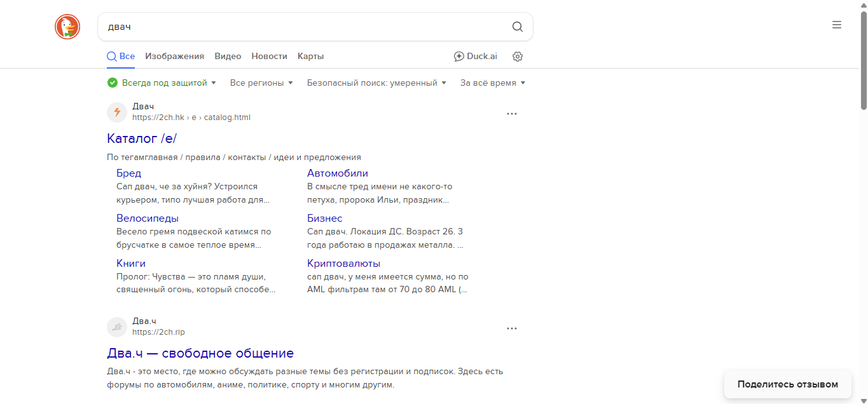Open 'Криптовалюты' sitelink
The height and width of the screenshot is (404, 868).
pos(344,263)
